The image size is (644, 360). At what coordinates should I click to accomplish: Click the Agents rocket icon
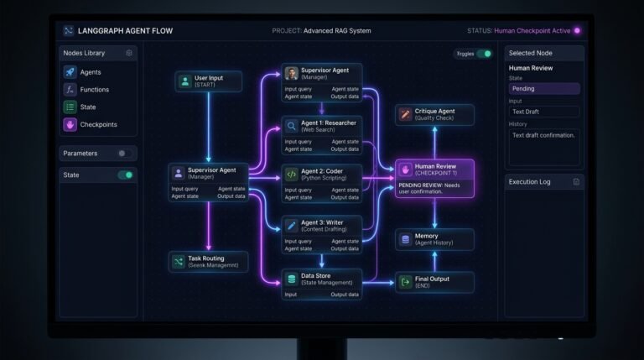click(x=70, y=72)
